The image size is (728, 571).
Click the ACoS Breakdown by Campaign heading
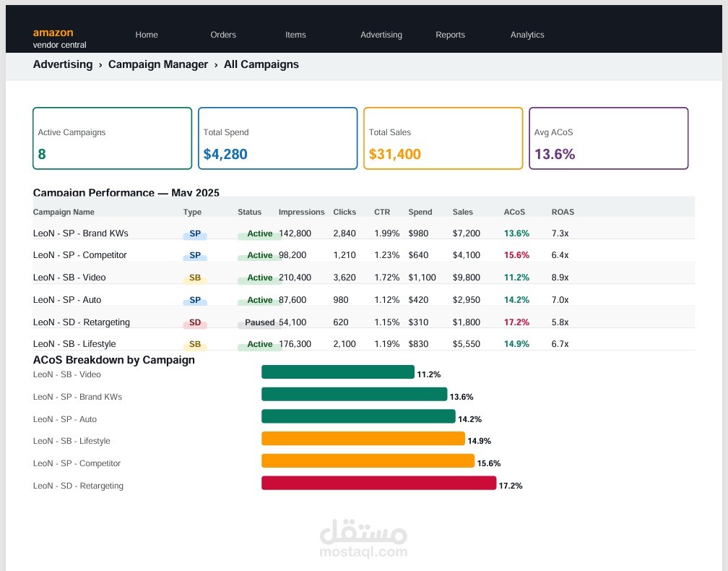(x=114, y=360)
